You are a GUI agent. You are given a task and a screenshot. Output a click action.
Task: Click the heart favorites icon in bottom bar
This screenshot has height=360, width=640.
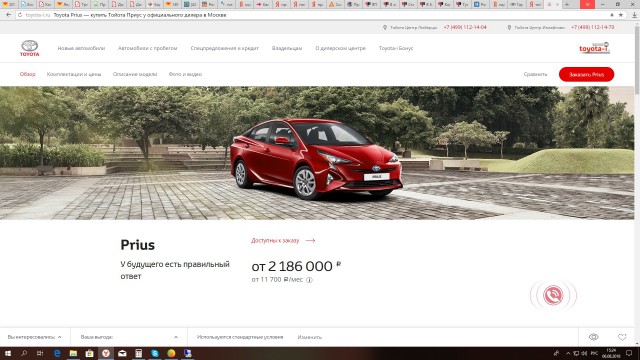[x=622, y=337]
